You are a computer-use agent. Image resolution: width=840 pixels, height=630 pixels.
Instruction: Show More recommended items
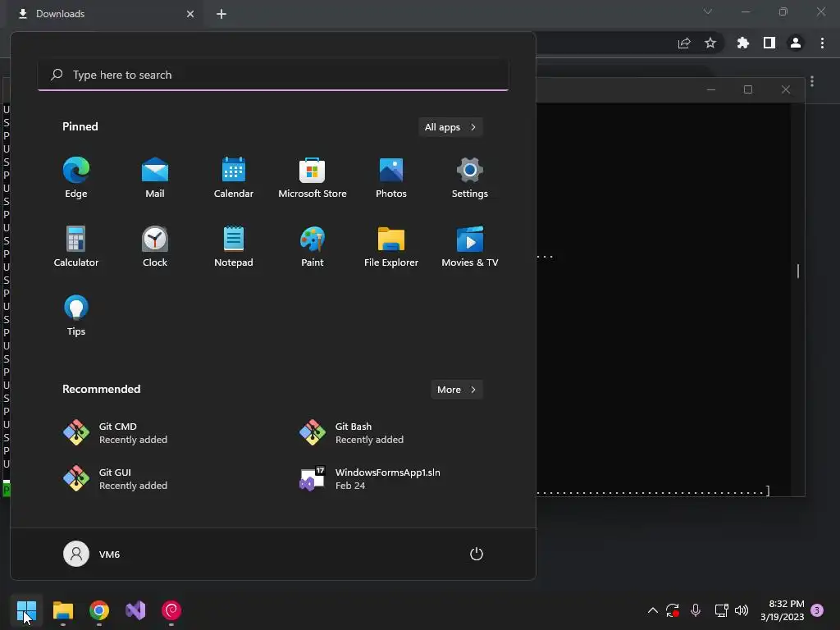pos(456,390)
